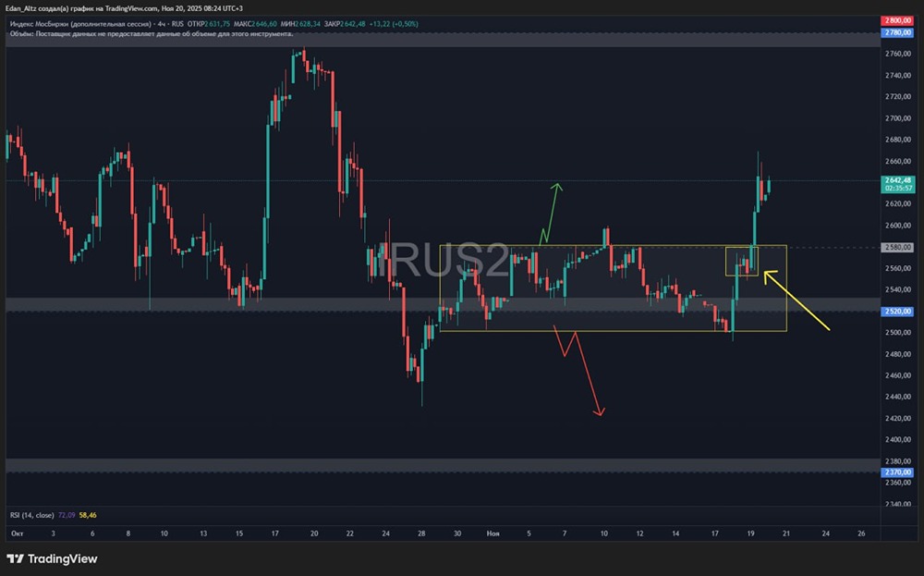Click the high value МАКС 2646,60

coord(255,24)
